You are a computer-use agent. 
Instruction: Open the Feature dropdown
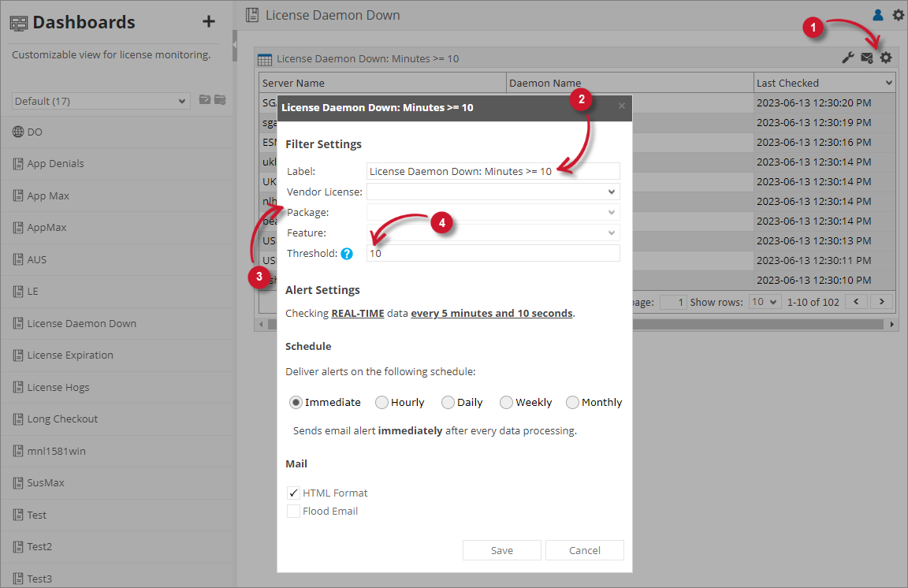(493, 233)
